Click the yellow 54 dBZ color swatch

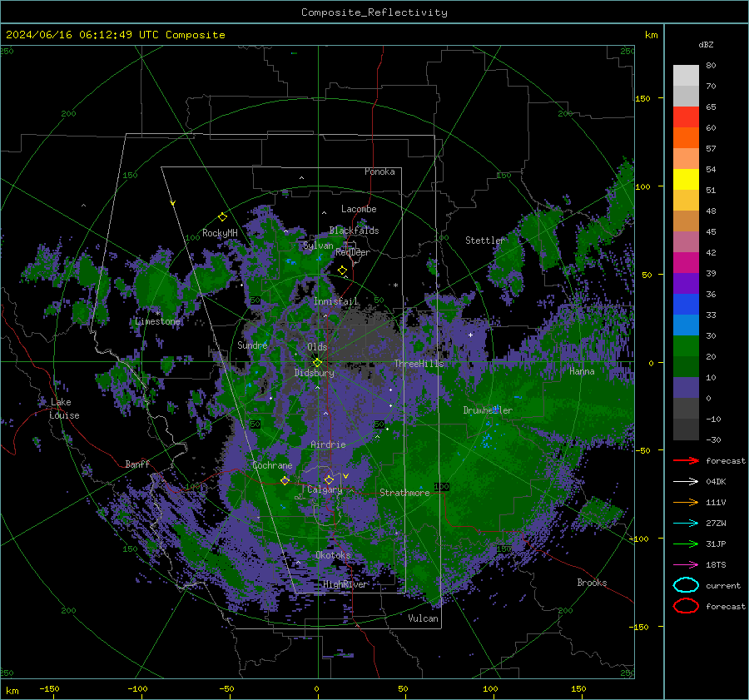pyautogui.click(x=686, y=180)
